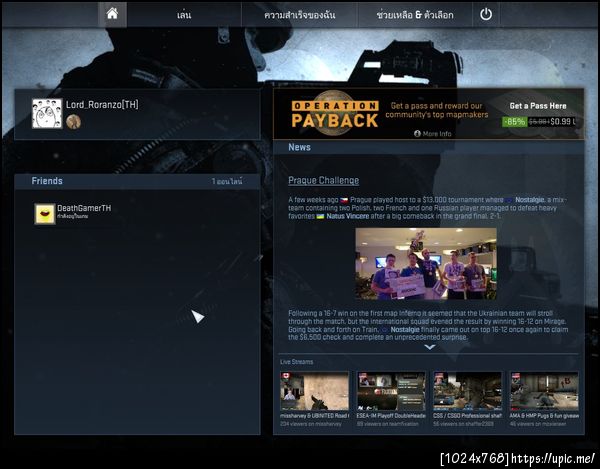600x469 pixels.
Task: Click the Live Streams label
Action: tap(296, 362)
